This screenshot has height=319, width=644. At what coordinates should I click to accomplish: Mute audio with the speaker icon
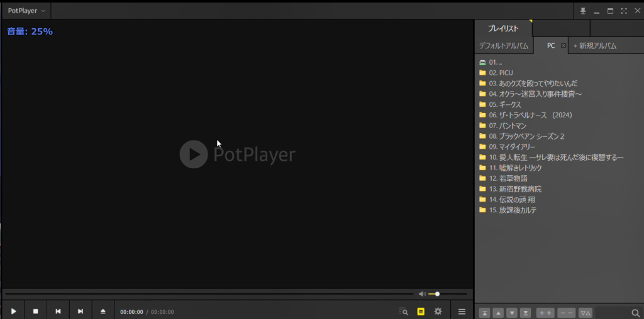tap(422, 294)
